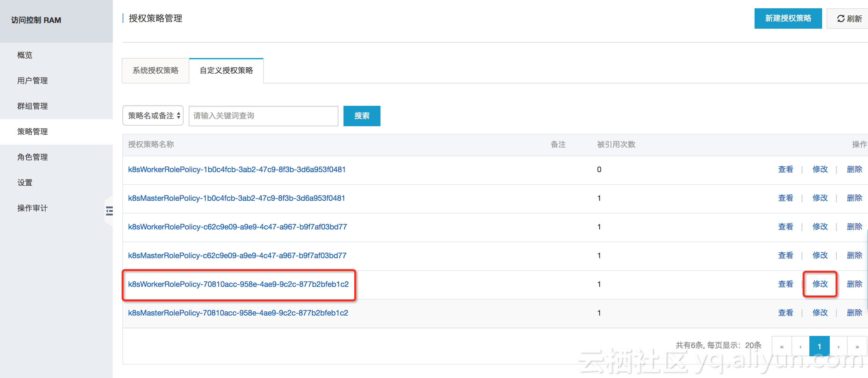Click the reference count 0 cell
Image resolution: width=868 pixels, height=378 pixels.
pos(599,170)
